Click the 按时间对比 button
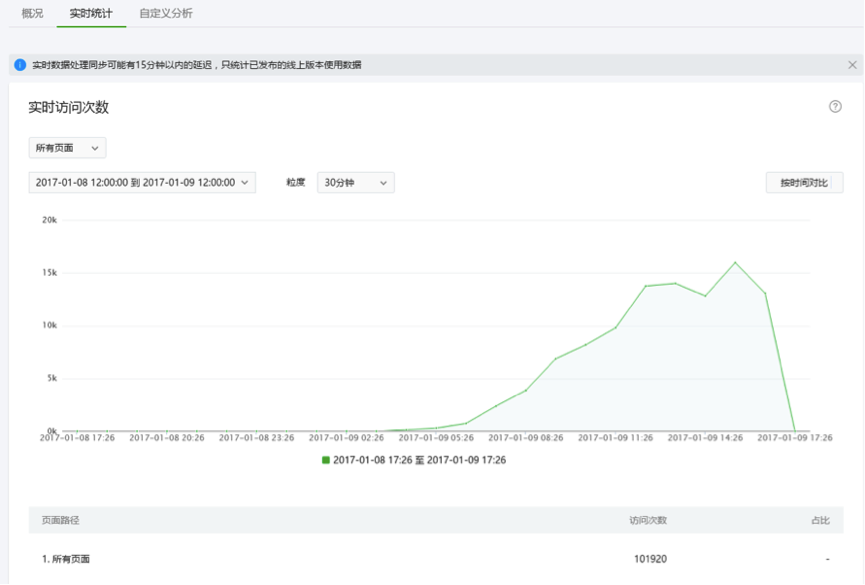Screen dimensions: 865x585 (804, 182)
